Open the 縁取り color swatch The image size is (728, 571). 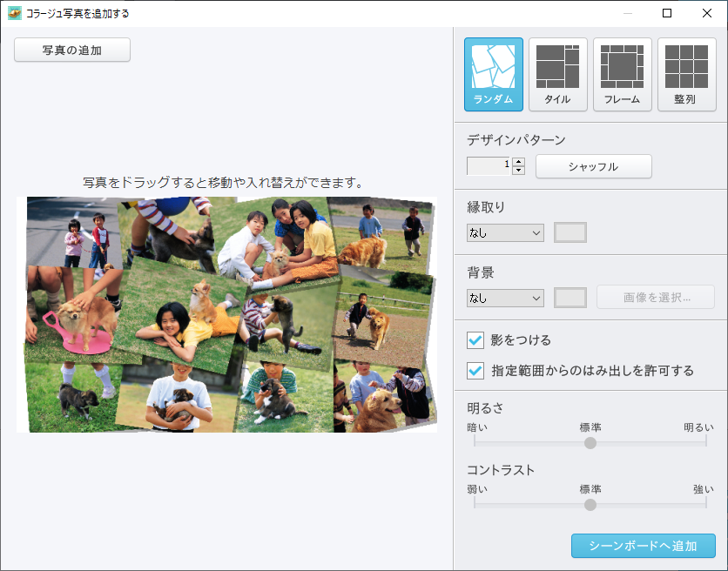[570, 232]
